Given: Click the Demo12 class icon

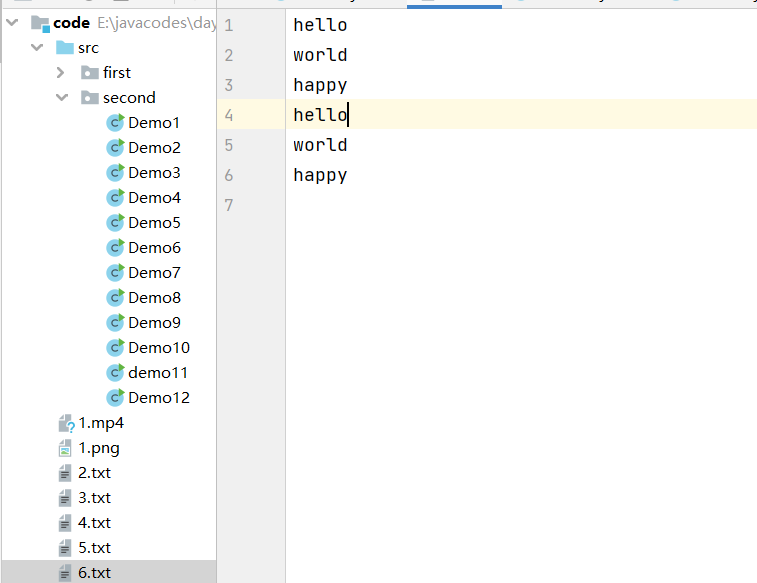Looking at the screenshot, I should [x=115, y=398].
